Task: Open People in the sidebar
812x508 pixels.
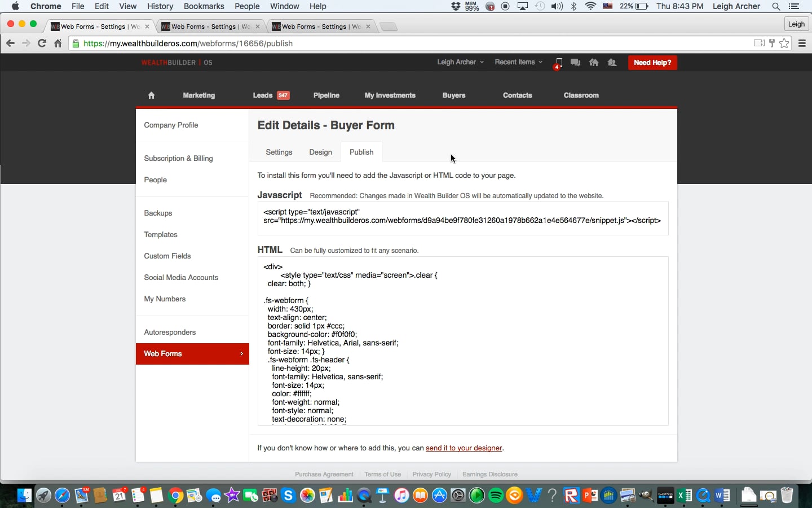Action: [155, 180]
